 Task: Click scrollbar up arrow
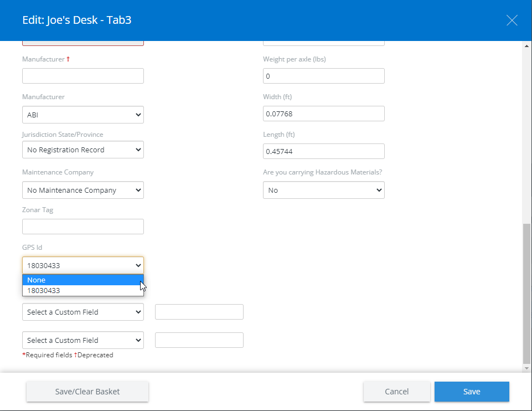(526, 46)
